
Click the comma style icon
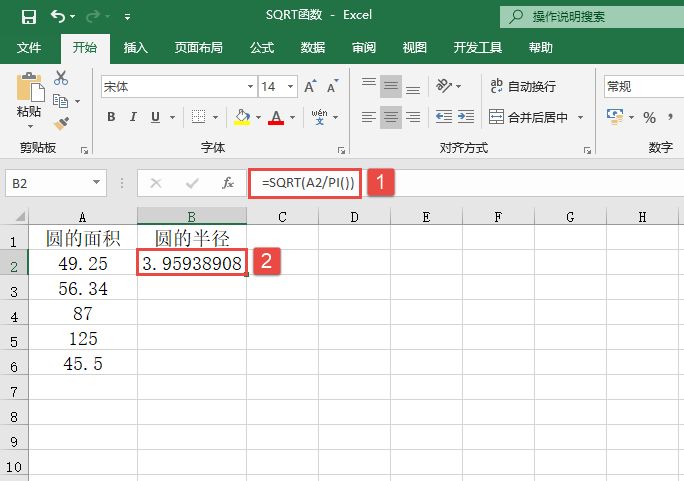tap(670, 117)
